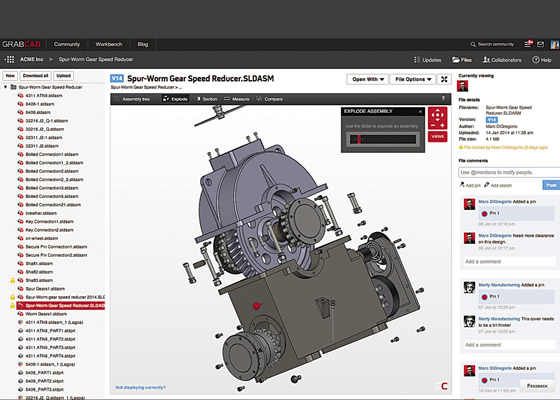Open Help in the project bar
This screenshot has width=560, height=400.
(542, 60)
